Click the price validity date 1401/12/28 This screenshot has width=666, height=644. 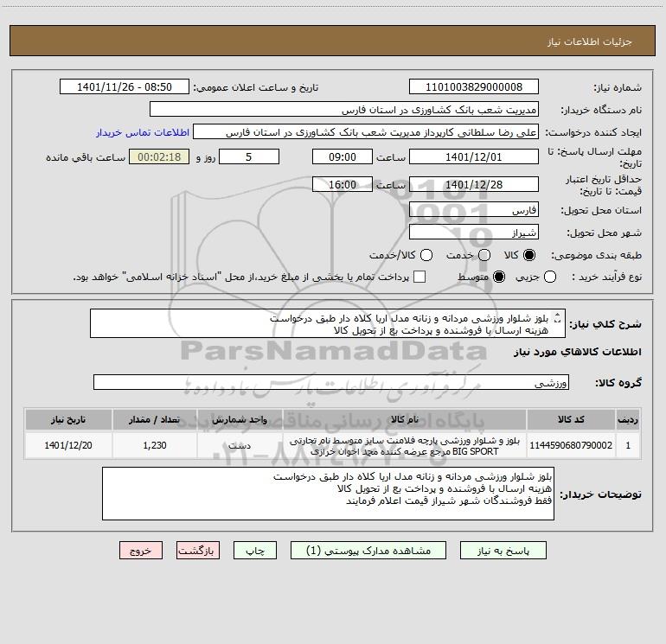(474, 184)
